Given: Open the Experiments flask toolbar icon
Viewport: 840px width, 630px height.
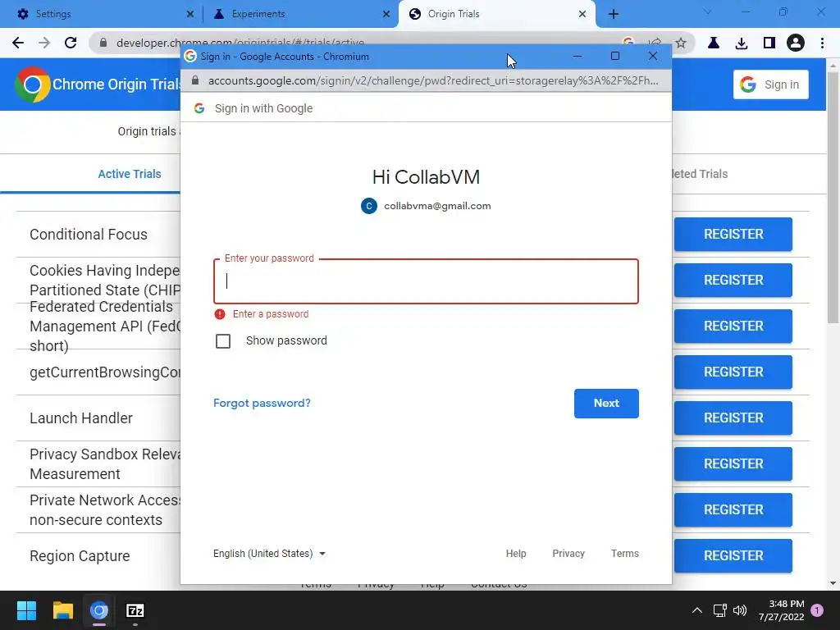Looking at the screenshot, I should click(x=714, y=43).
